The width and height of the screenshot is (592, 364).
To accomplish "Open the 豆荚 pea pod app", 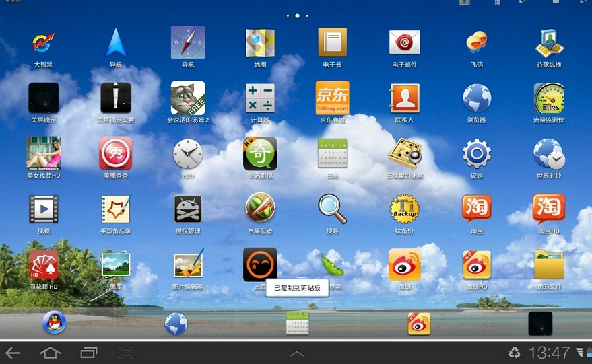I will click(x=332, y=264).
